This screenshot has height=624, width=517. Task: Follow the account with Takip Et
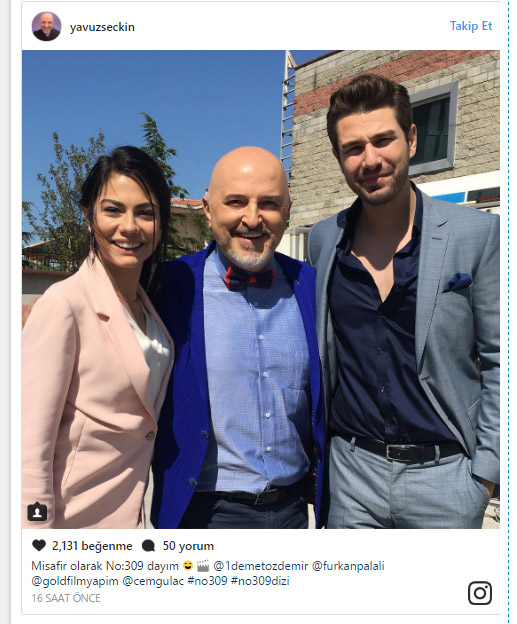(x=471, y=26)
